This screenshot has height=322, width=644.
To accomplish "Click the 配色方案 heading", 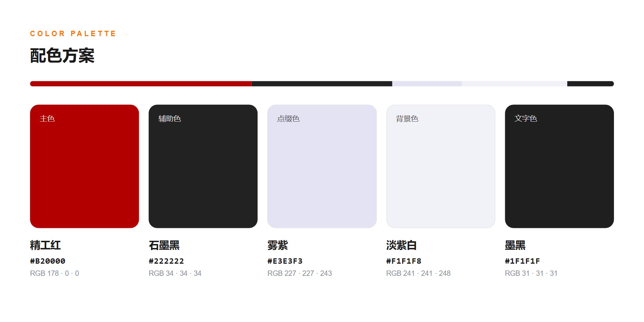I will tap(62, 55).
